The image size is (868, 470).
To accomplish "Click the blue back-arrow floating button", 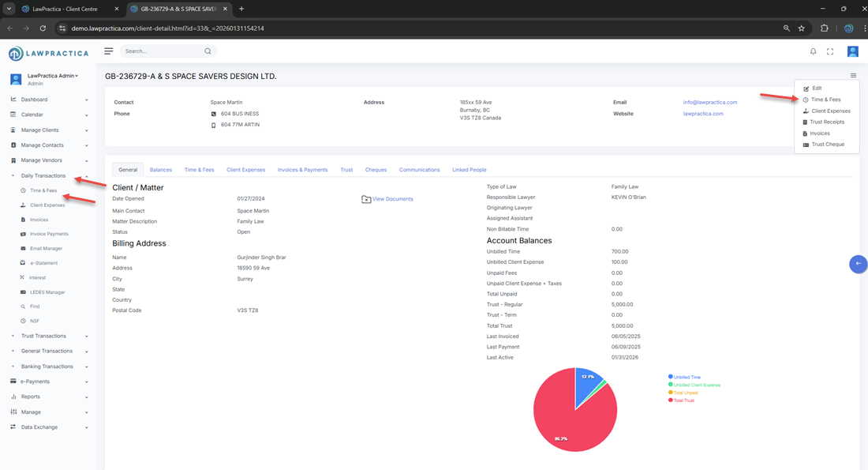I will [858, 264].
